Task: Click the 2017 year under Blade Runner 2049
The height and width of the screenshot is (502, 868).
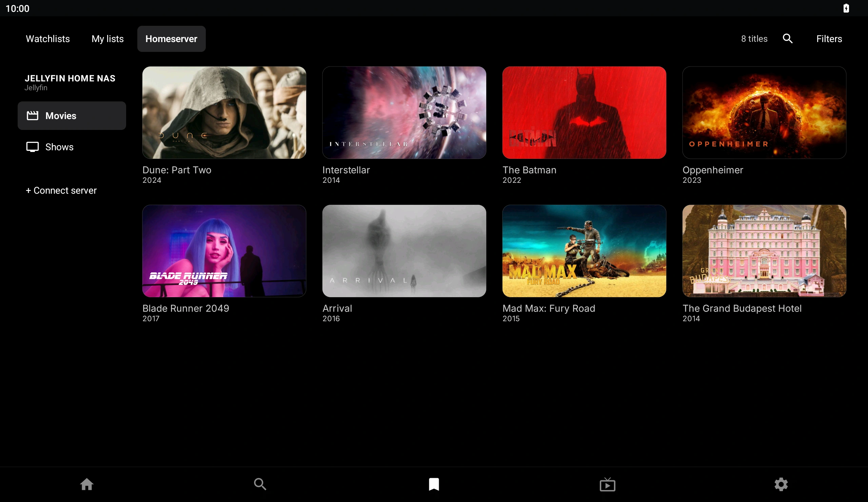Action: click(x=151, y=318)
